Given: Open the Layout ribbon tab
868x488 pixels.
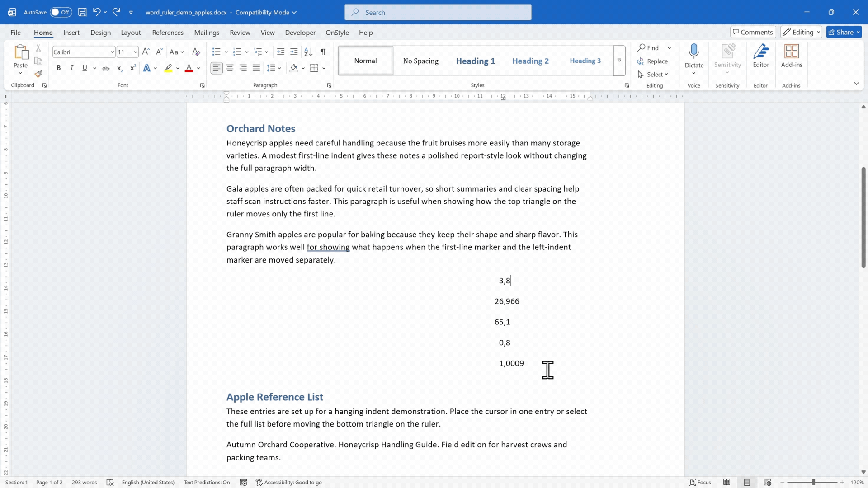Looking at the screenshot, I should click(x=131, y=33).
